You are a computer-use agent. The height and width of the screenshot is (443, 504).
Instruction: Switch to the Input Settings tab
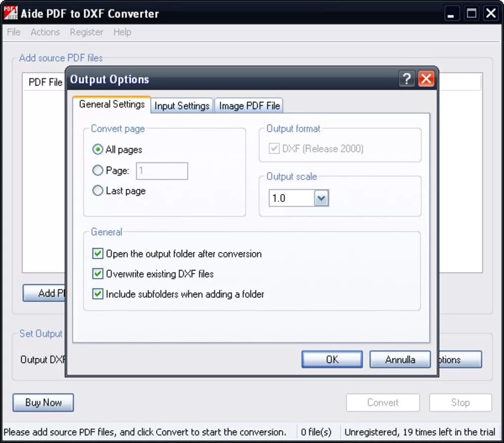181,105
